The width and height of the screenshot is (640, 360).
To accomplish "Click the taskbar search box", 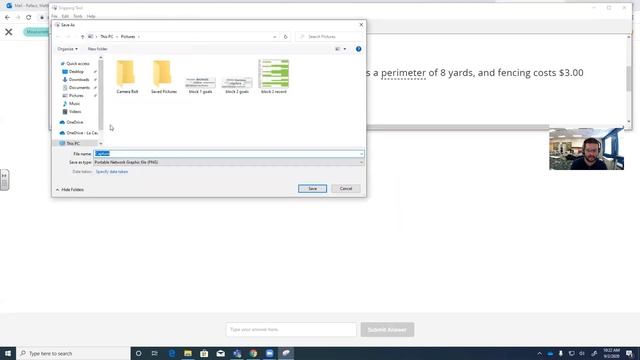I will 73,353.
